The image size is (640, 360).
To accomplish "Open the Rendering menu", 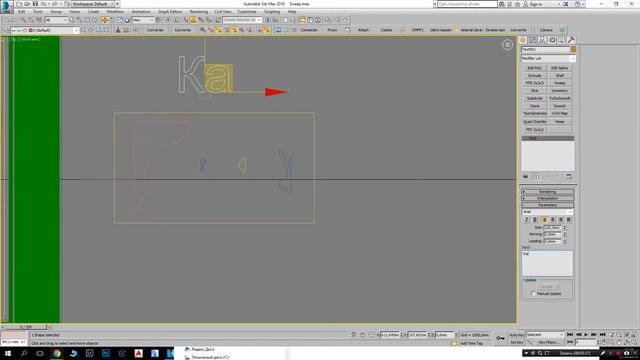I will [x=199, y=12].
